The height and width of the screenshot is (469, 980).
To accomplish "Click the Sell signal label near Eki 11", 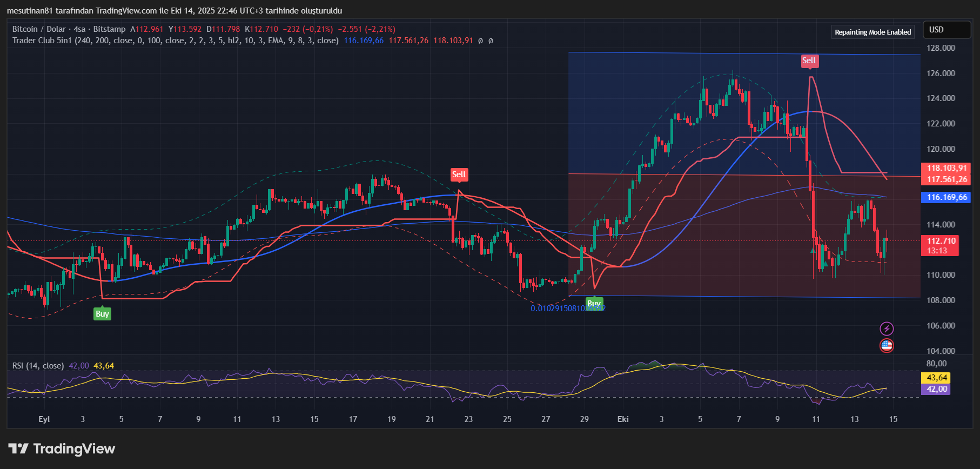I will (809, 61).
